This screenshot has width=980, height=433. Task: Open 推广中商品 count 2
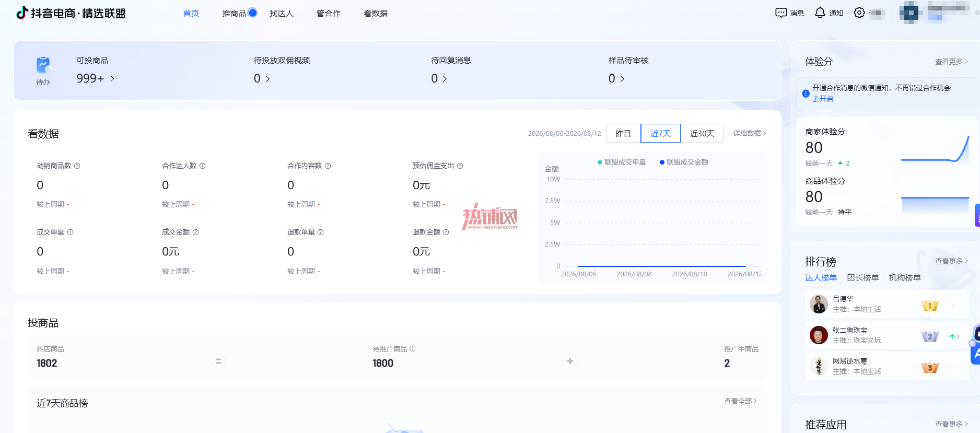tap(727, 364)
